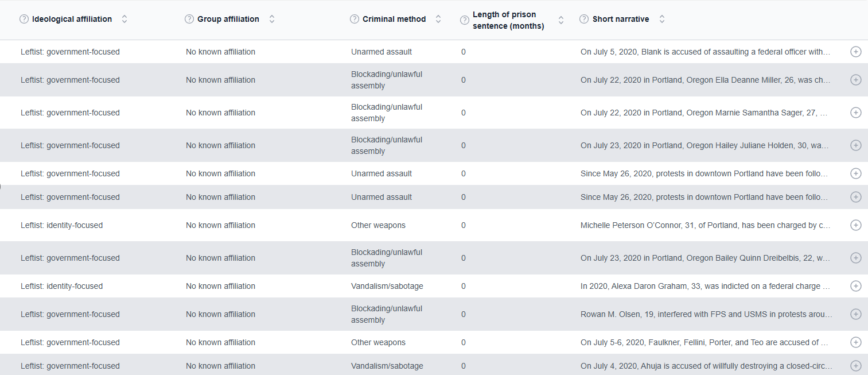
Task: Sort by Length of prison sentence
Action: pyautogui.click(x=561, y=20)
